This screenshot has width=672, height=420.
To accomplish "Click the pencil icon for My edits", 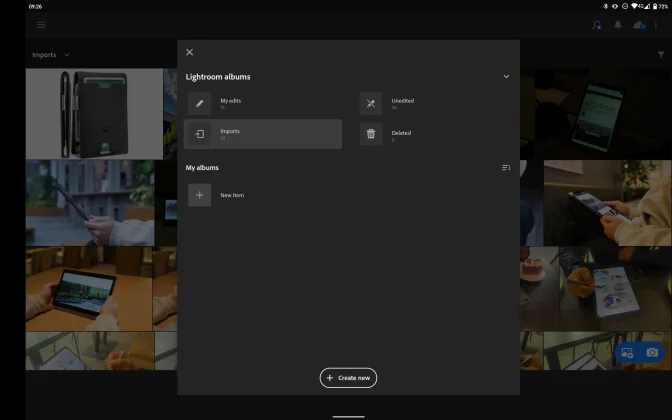I will point(199,103).
